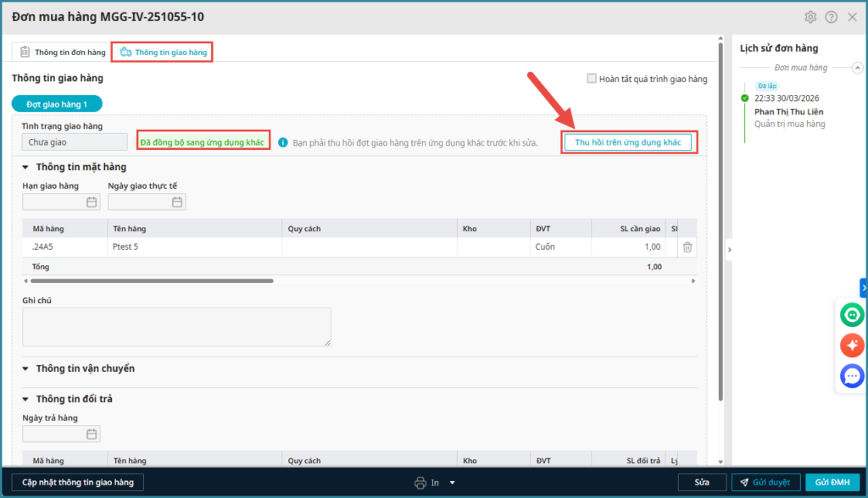Open the orange AI sparkle assistant icon
Screen dimensions: 868x498
[x=852, y=346]
